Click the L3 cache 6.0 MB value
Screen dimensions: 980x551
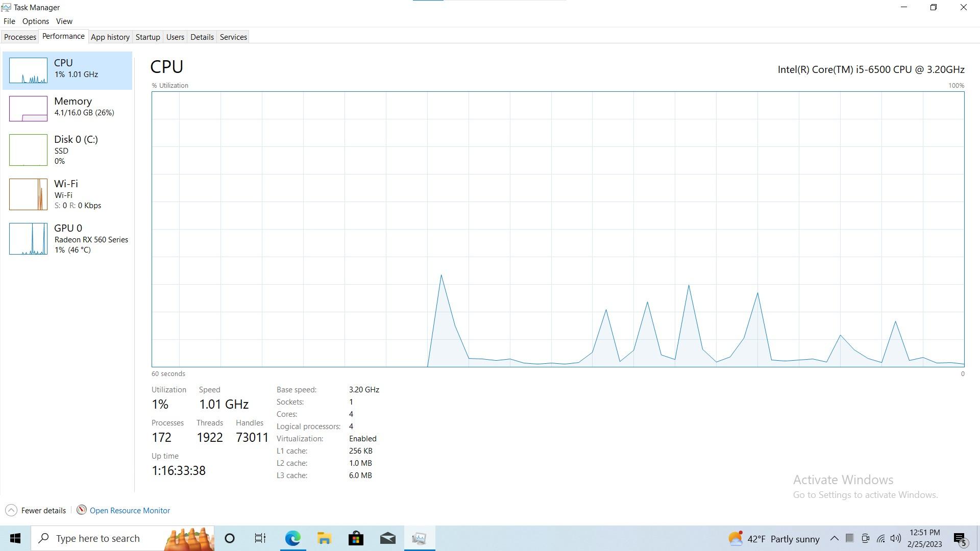coord(360,475)
